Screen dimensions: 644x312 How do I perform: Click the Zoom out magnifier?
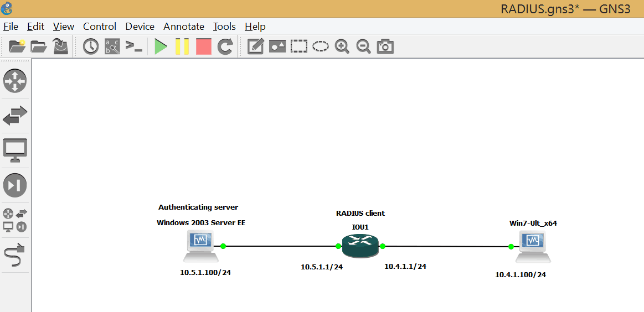click(363, 46)
